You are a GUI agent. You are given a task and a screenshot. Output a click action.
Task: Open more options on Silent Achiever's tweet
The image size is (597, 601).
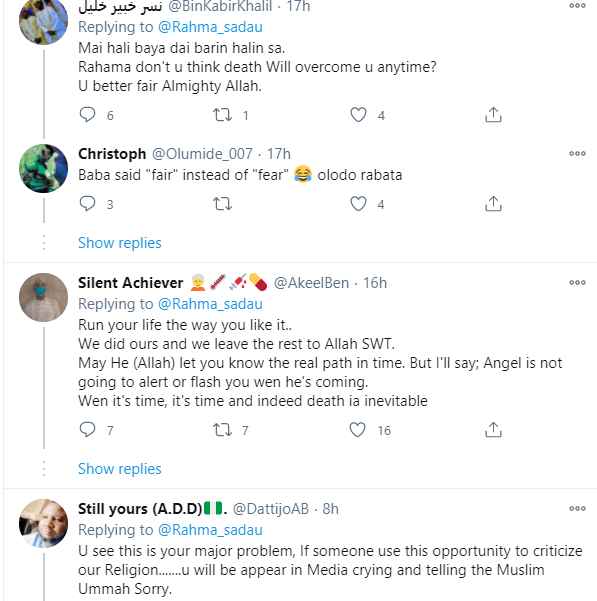point(577,283)
